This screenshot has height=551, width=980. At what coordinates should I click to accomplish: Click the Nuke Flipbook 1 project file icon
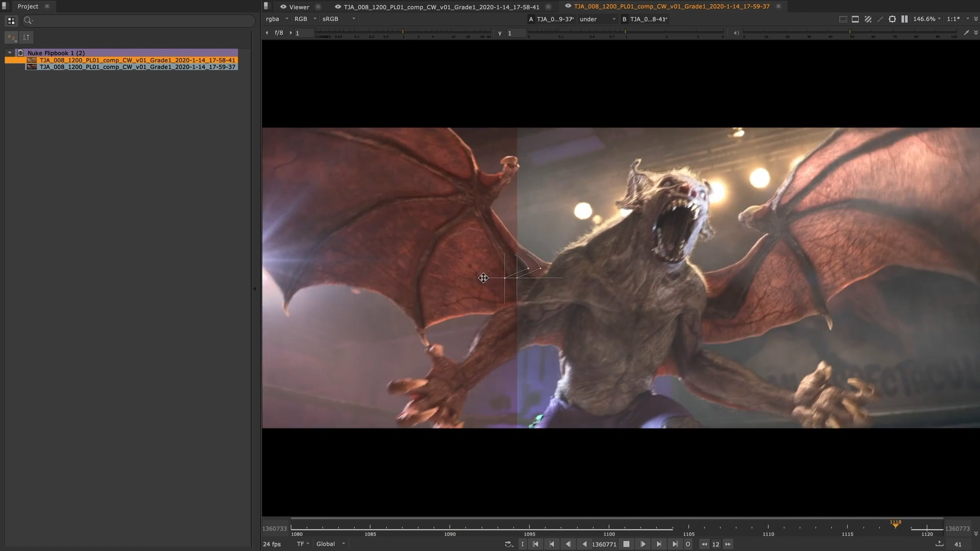pyautogui.click(x=20, y=53)
